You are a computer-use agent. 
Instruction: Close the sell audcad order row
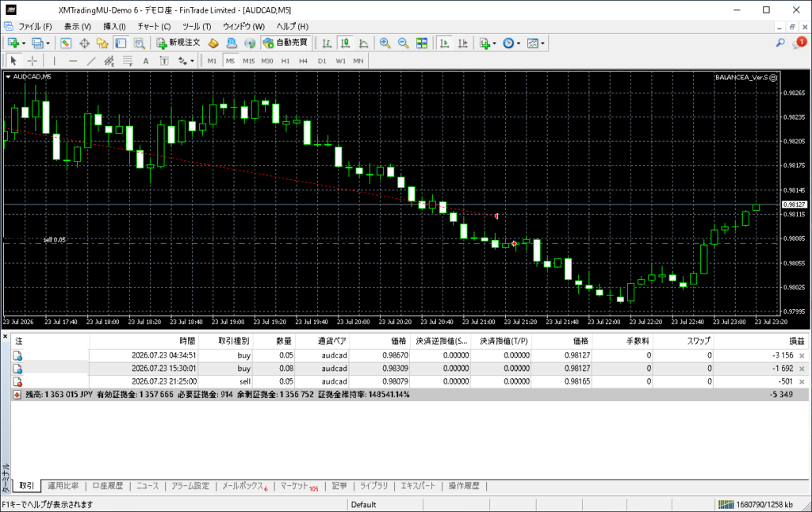802,381
